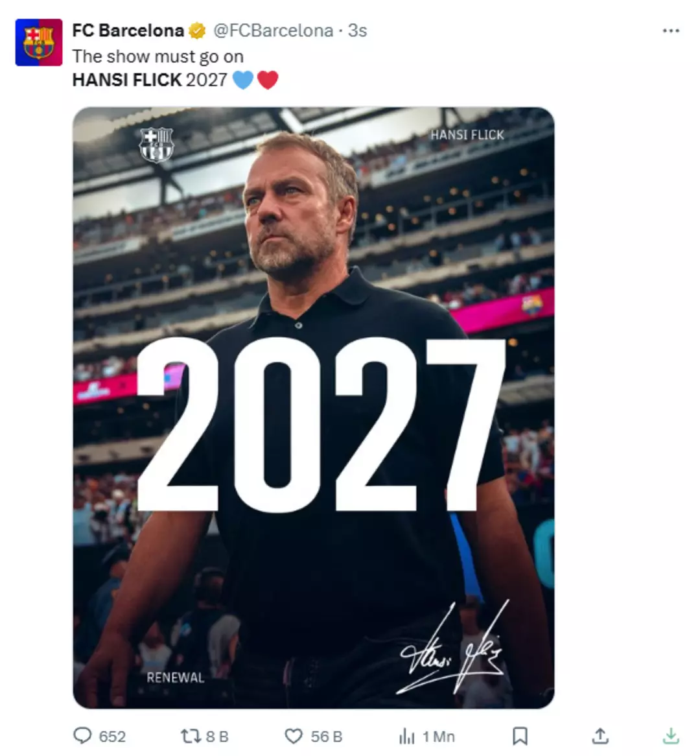The image size is (700, 756).
Task: Open the reply icon on the tweet
Action: 82,736
